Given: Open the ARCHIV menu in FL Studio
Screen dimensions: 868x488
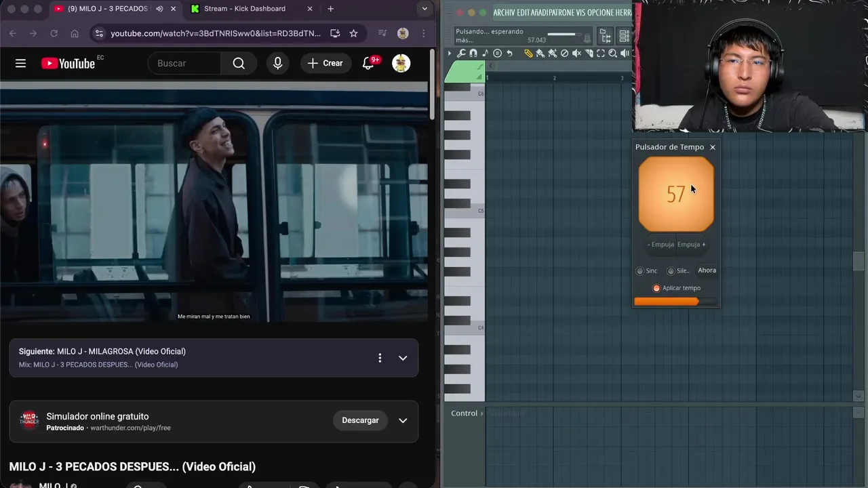Looking at the screenshot, I should click(505, 12).
